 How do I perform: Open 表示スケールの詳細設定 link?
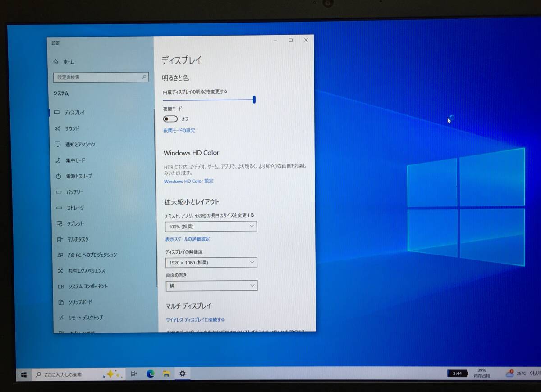pos(188,239)
